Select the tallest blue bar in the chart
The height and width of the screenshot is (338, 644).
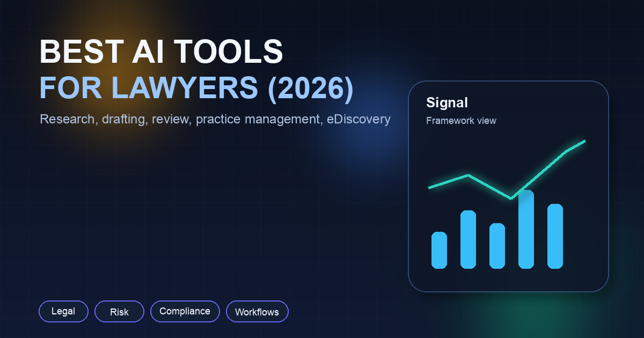pos(527,228)
